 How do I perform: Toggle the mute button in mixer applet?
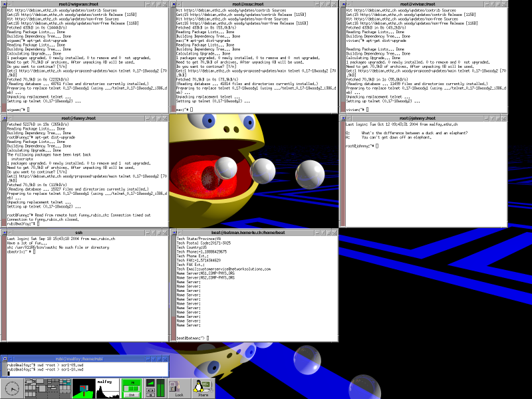150,395
